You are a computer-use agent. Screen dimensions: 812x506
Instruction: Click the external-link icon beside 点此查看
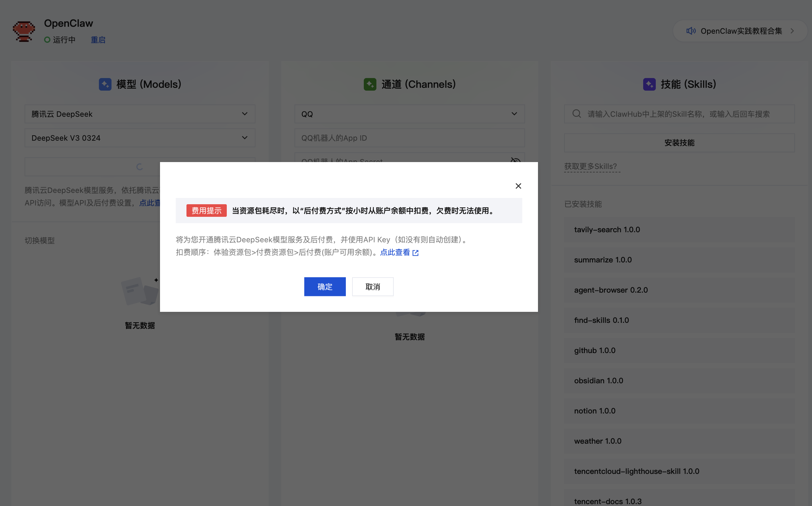pyautogui.click(x=415, y=253)
